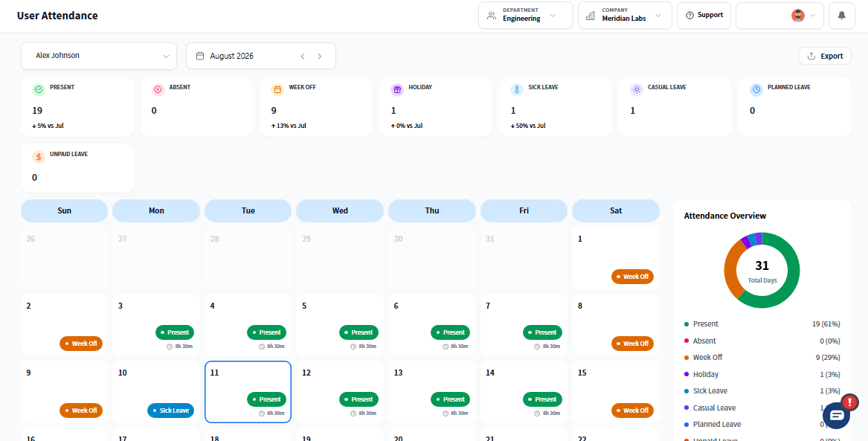Click the Week Off badge on August 1

pyautogui.click(x=632, y=277)
